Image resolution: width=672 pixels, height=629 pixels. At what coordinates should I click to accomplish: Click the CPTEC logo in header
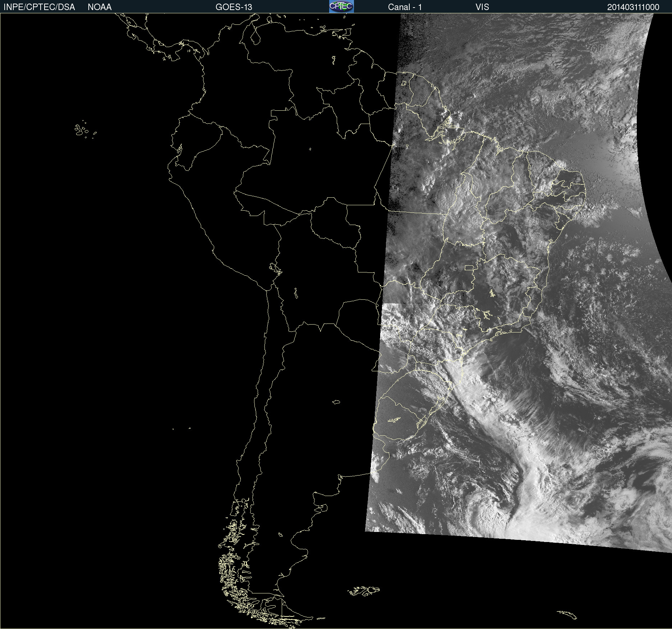341,6
